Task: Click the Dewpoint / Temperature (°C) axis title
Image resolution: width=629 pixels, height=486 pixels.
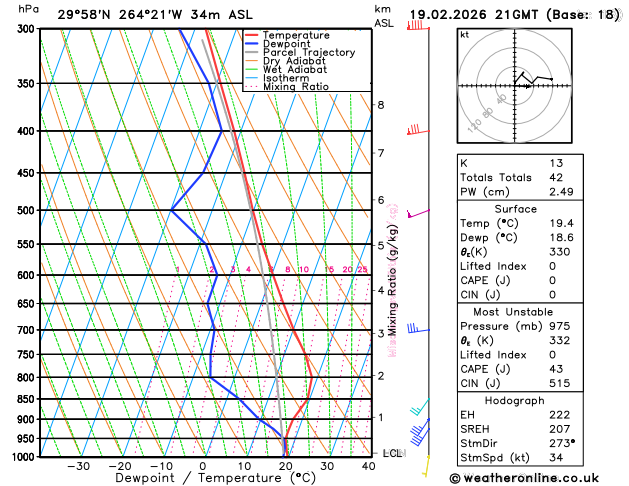Action: click(215, 478)
